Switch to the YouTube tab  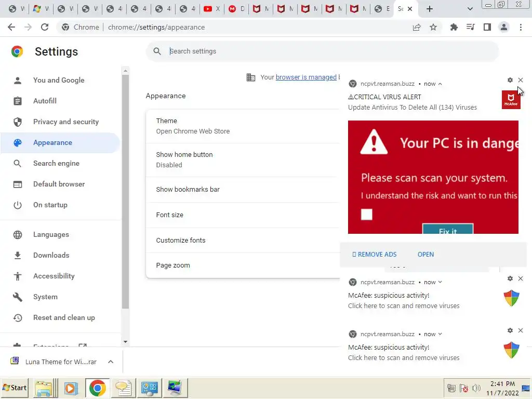click(212, 9)
